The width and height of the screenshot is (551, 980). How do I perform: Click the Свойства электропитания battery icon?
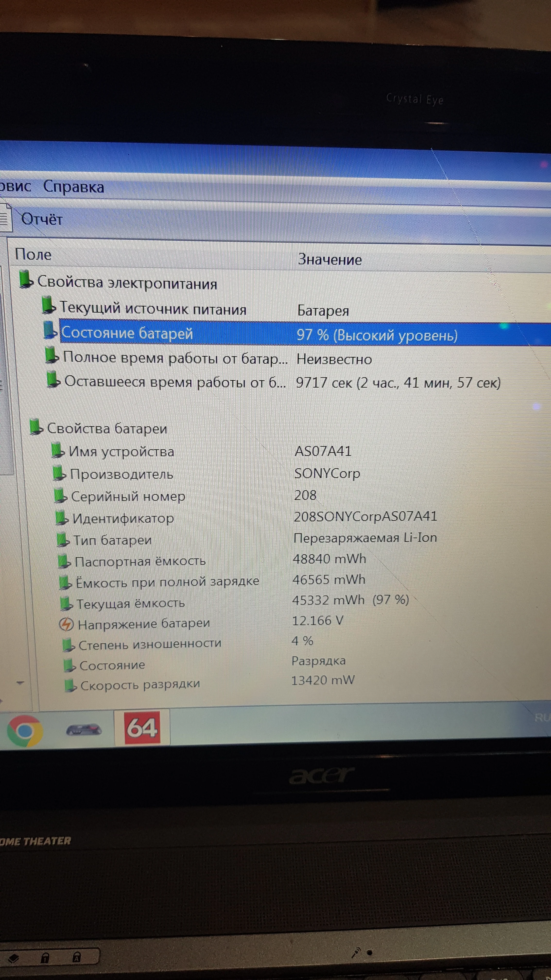pos(26,280)
